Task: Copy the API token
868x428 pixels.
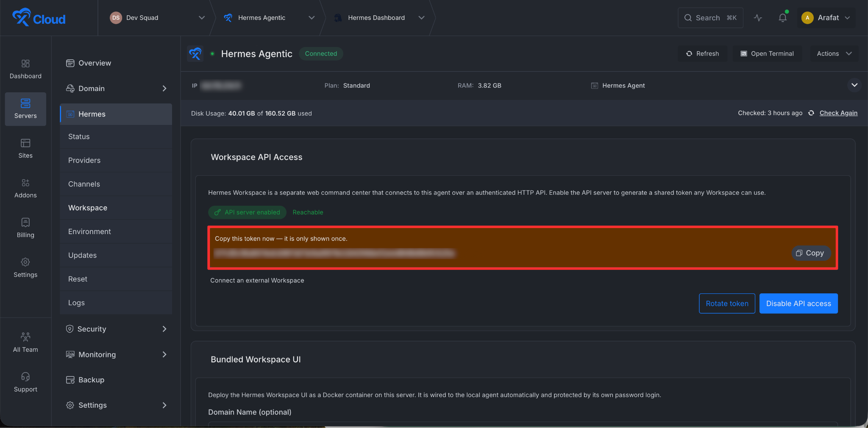Action: point(811,253)
